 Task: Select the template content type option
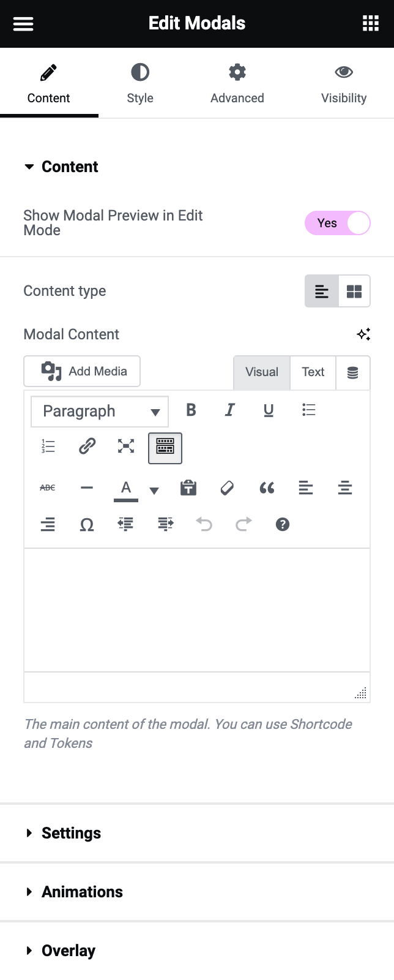point(354,292)
